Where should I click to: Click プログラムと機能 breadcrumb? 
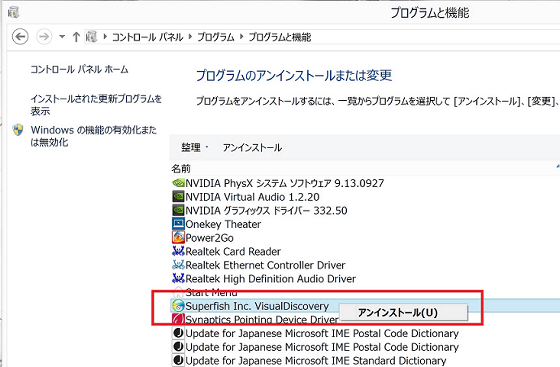[x=280, y=37]
